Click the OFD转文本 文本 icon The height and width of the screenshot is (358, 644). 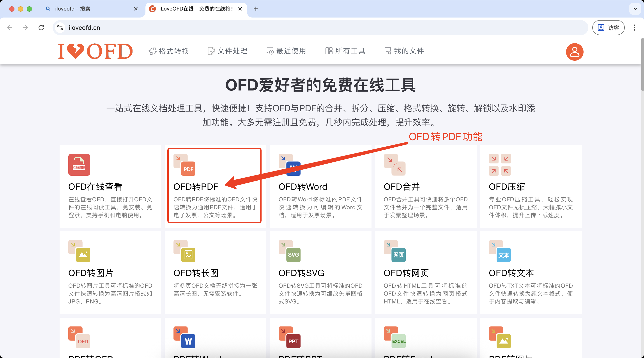click(504, 255)
